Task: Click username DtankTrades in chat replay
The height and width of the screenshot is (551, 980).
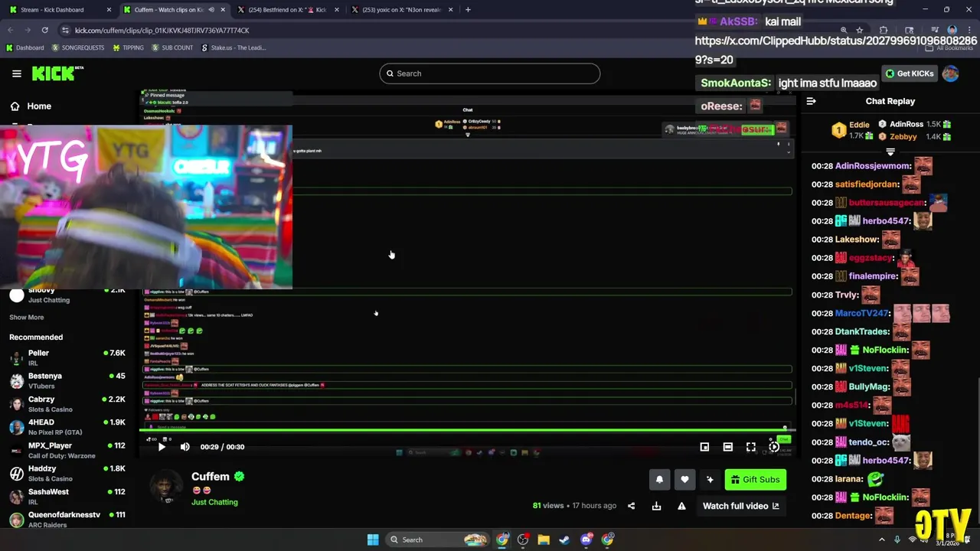Action: pos(862,331)
